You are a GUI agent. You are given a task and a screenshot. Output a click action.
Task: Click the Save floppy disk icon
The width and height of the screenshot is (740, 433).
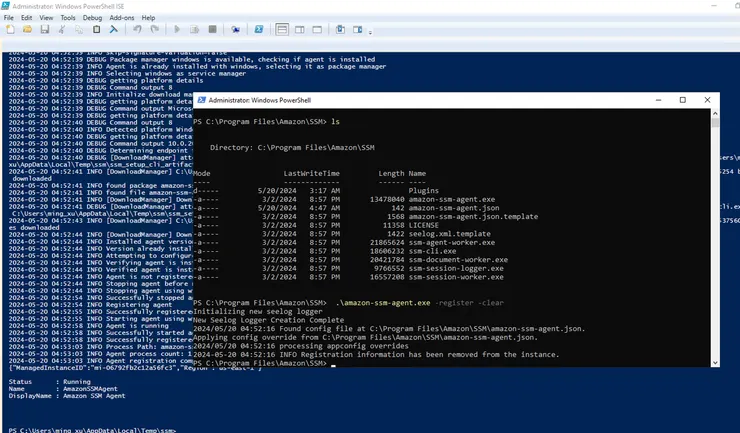point(45,30)
